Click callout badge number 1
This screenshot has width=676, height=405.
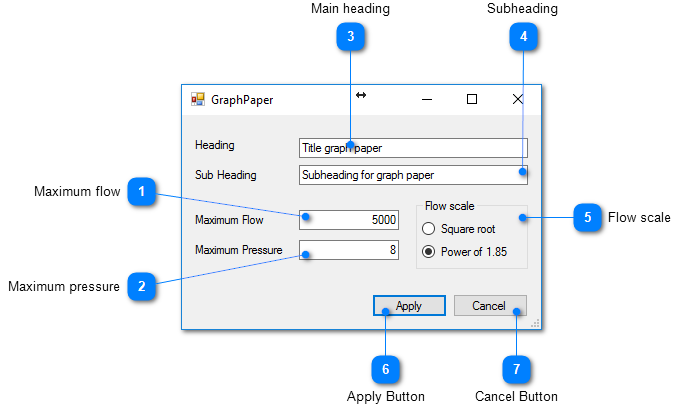point(142,190)
